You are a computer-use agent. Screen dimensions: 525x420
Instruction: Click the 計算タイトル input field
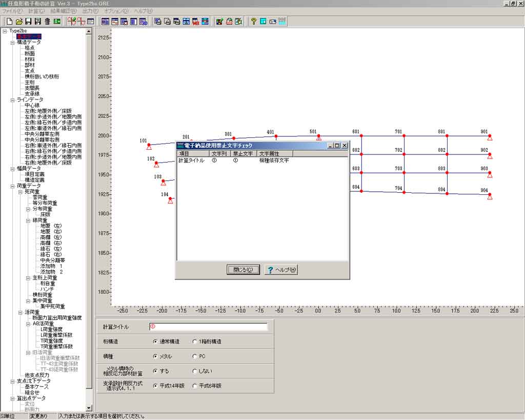[208, 327]
